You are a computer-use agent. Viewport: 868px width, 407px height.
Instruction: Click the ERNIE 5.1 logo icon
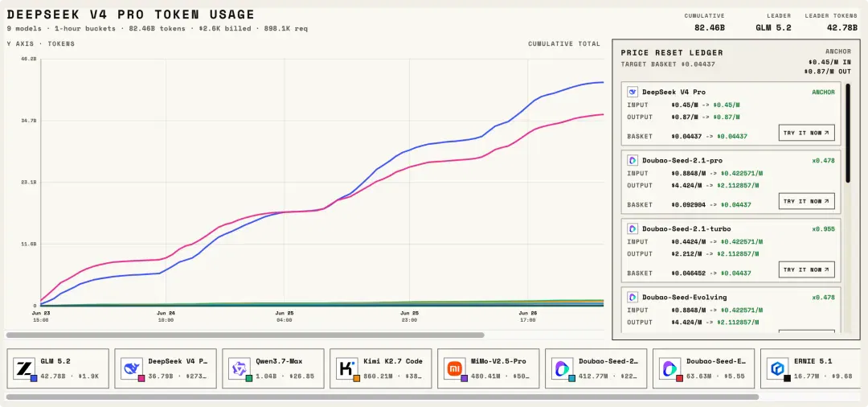[777, 368]
